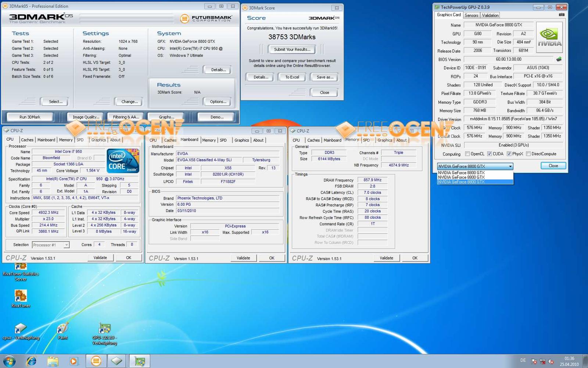
Task: Open Graphics tab in the Mainboard CPU-Z window
Action: click(x=241, y=140)
